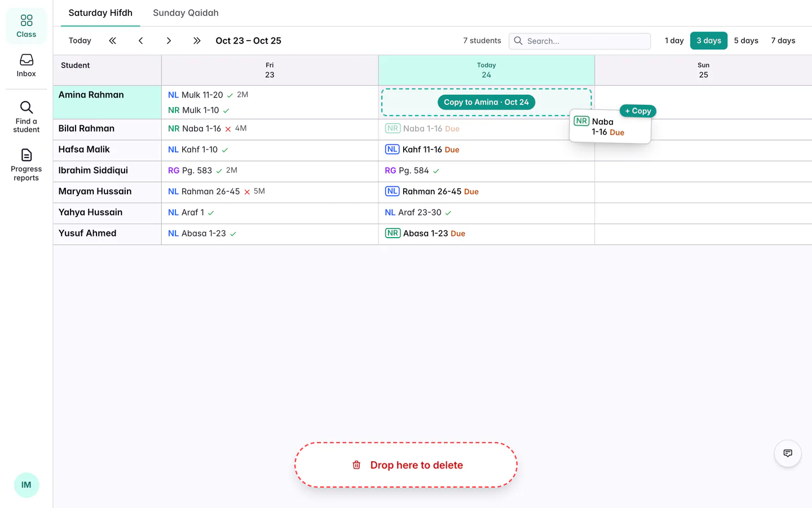Screen dimensions: 812x508
Task: Open the chat feedback bubble
Action: (x=788, y=453)
